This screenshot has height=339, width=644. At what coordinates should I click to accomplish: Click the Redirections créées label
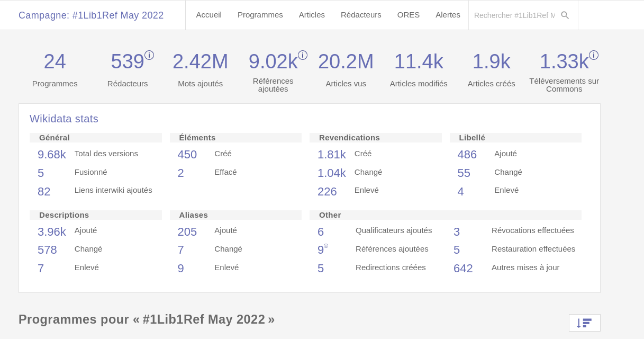point(391,267)
